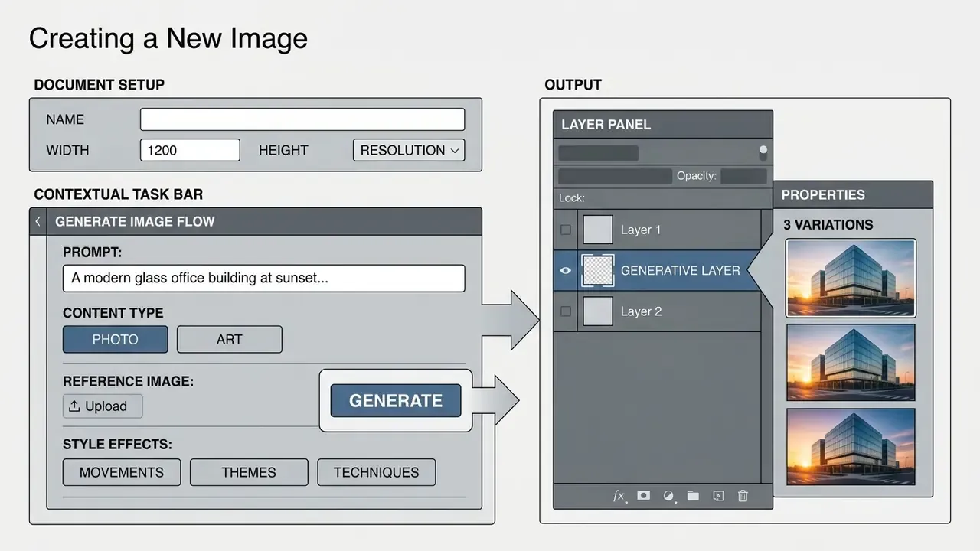Click the LAYER PANEL header tab
This screenshot has width=980, height=551.
tap(663, 124)
